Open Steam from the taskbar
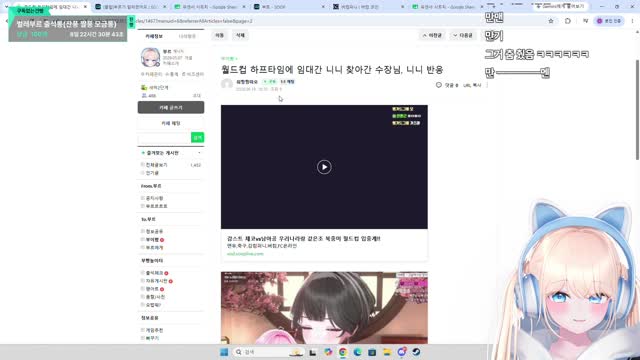 click(x=416, y=352)
